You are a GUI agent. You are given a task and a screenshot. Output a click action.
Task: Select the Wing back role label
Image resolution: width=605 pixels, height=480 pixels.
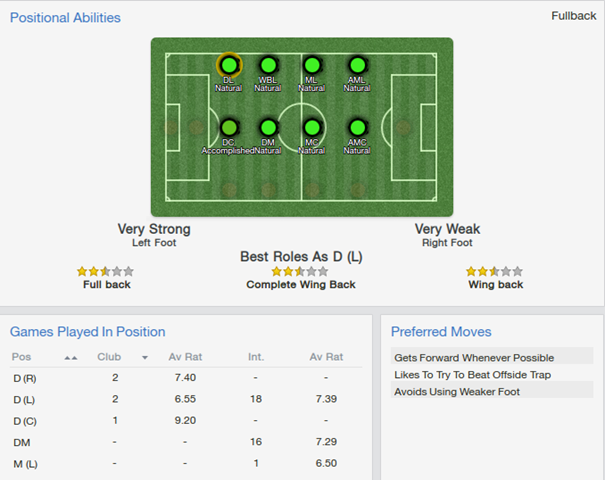tap(495, 285)
